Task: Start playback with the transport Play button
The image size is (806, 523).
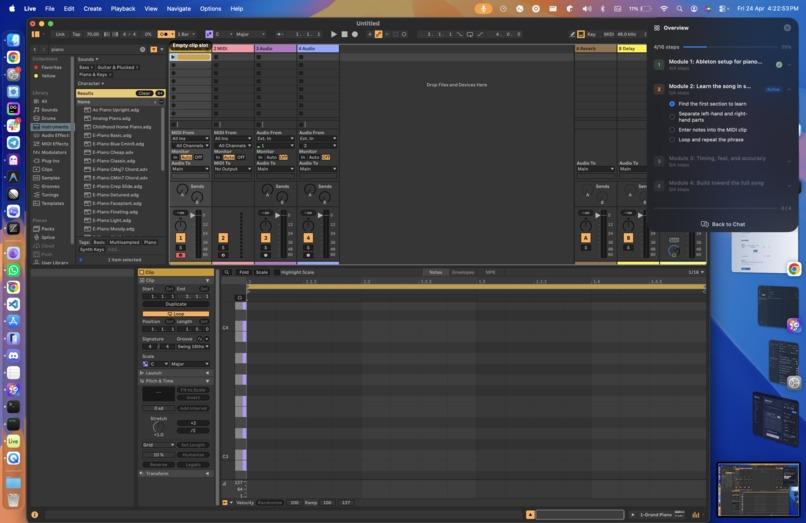Action: 334,34
